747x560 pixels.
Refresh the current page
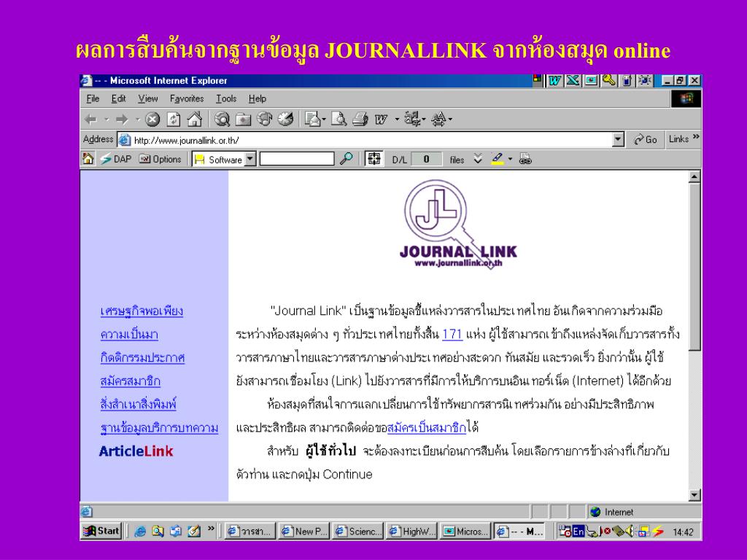click(x=174, y=119)
